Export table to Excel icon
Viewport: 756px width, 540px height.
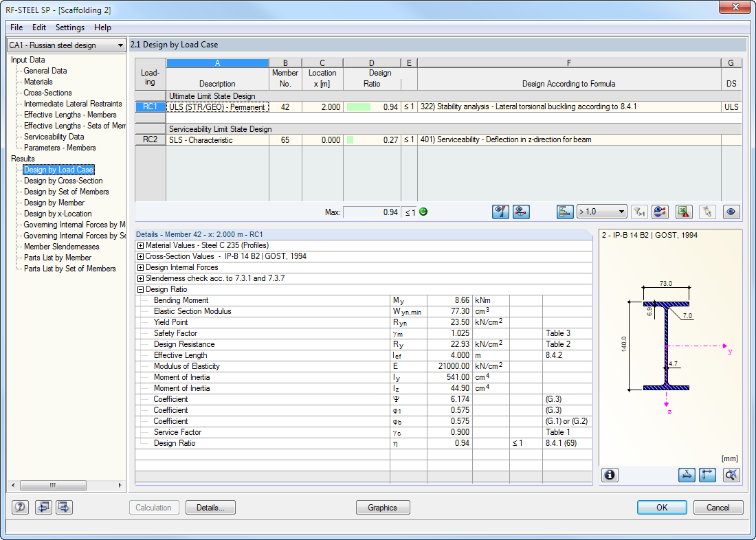click(x=684, y=212)
